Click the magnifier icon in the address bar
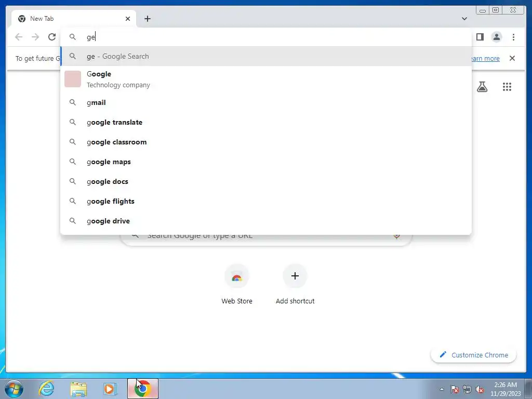Viewport: 532px width, 399px height. [x=73, y=37]
